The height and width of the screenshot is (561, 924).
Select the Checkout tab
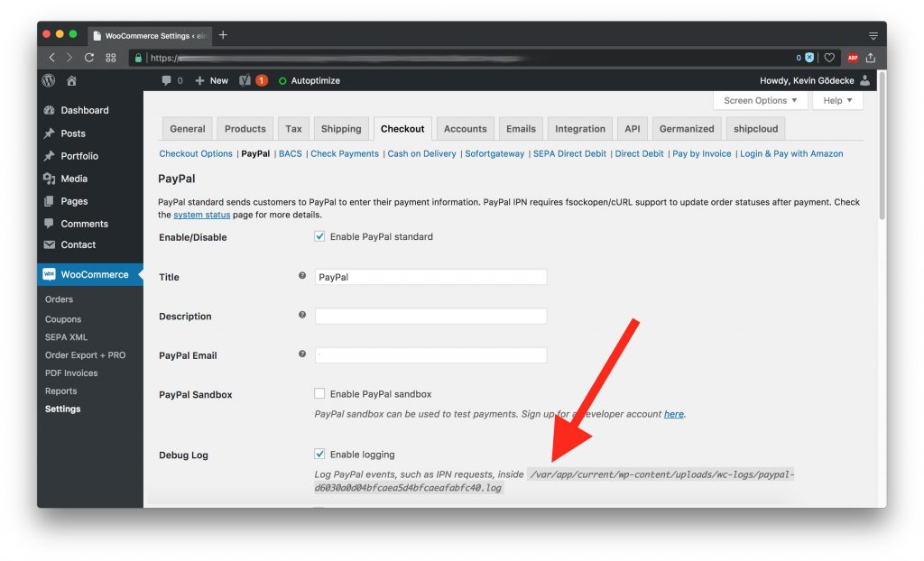click(x=402, y=129)
